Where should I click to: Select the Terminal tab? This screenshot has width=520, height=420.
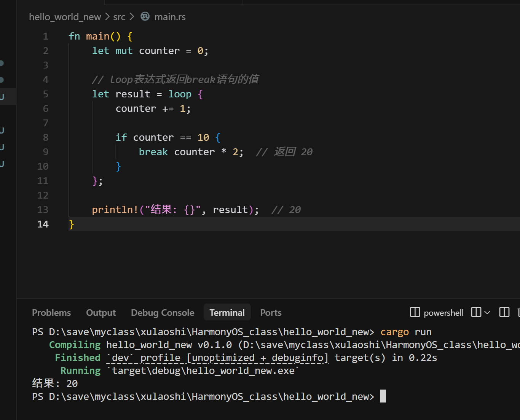(x=227, y=312)
